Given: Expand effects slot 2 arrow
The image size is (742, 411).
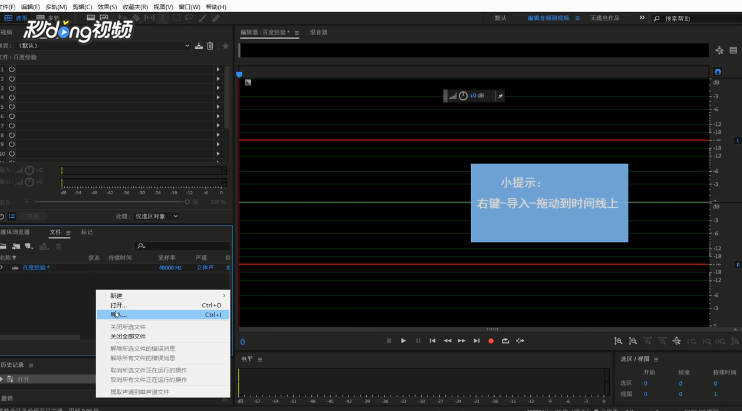Looking at the screenshot, I should 218,79.
